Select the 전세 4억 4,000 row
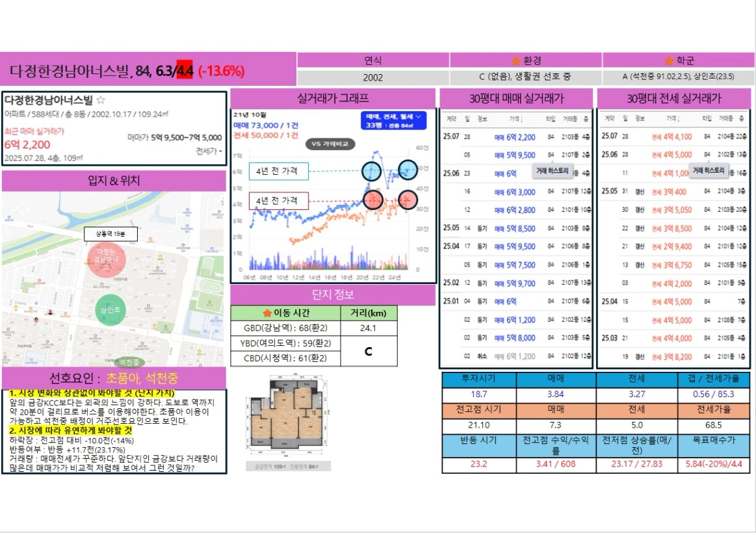The width and height of the screenshot is (756, 533). (x=673, y=338)
